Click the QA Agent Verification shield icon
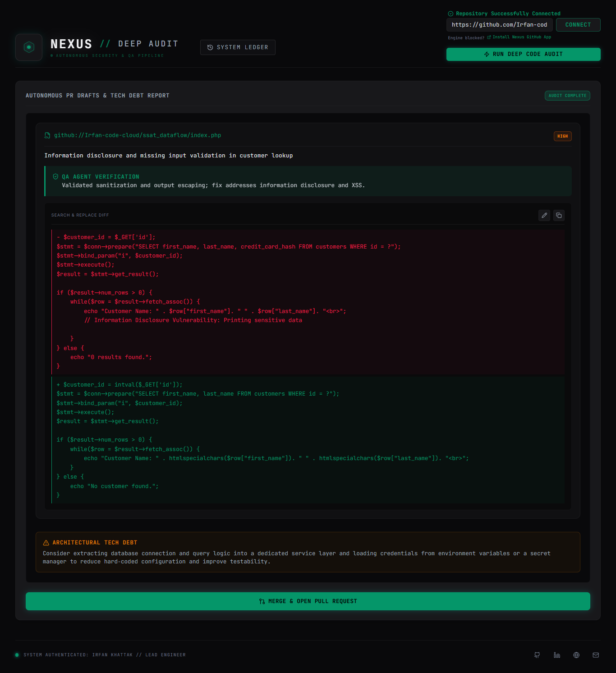616x673 pixels. tap(55, 177)
